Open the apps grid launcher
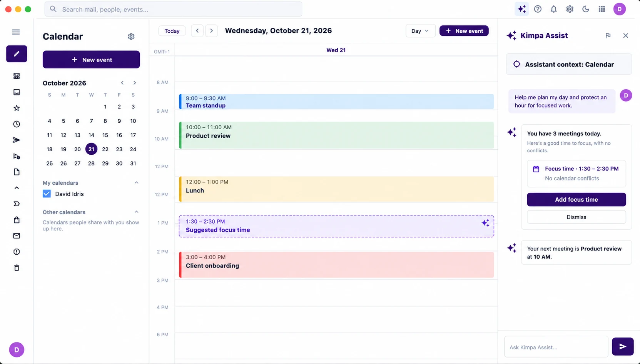This screenshot has width=640, height=364. pos(602,9)
